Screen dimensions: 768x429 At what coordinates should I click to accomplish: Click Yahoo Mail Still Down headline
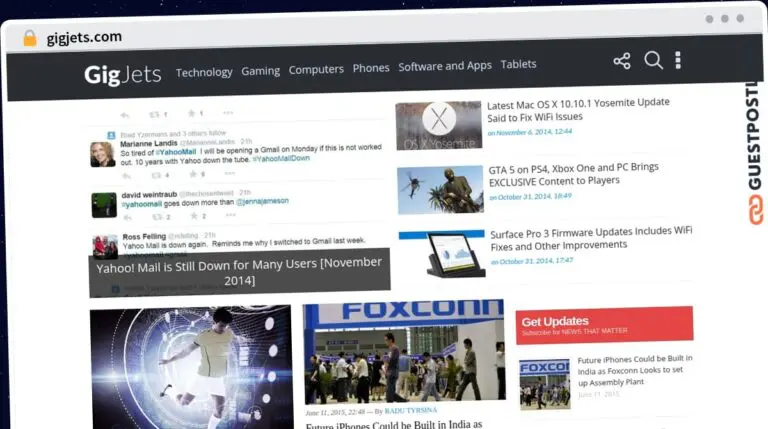[x=239, y=271]
